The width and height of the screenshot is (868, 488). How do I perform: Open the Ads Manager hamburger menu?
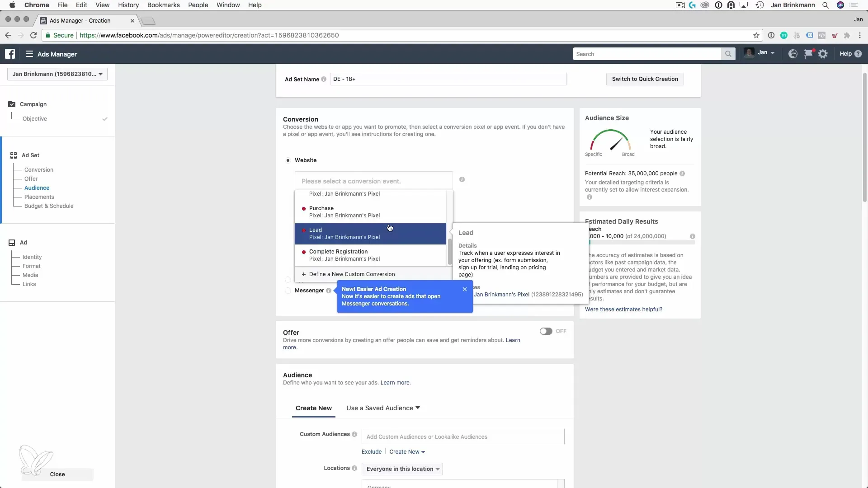point(29,54)
